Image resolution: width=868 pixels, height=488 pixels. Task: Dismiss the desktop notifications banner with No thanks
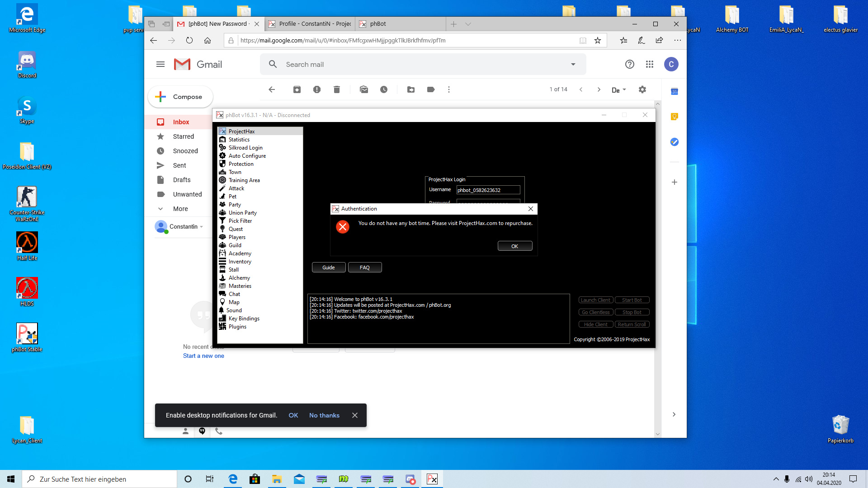tap(324, 415)
